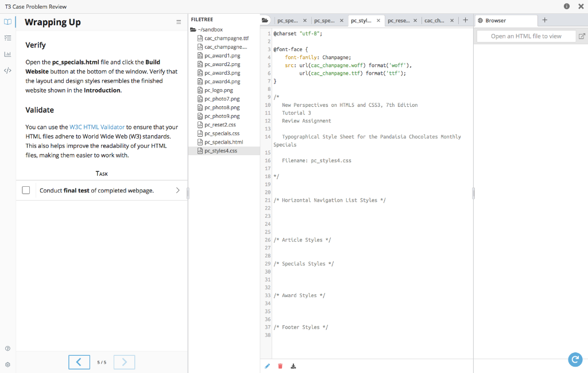Click the Open an HTML file field
588x373 pixels.
coord(526,36)
